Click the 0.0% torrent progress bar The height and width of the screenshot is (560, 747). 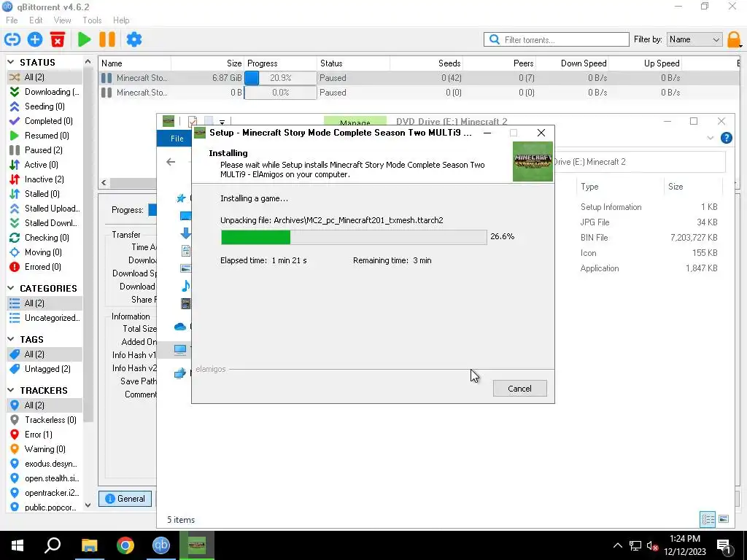280,93
